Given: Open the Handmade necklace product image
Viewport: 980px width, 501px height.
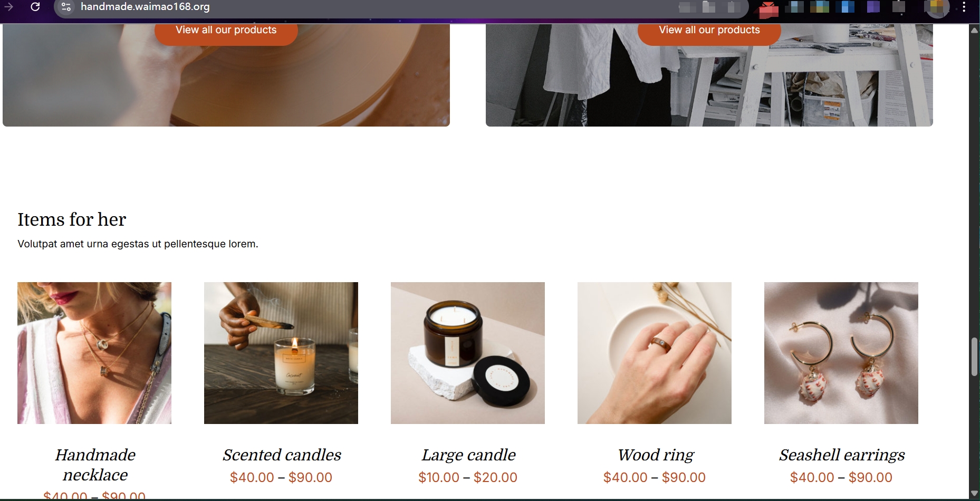Looking at the screenshot, I should pyautogui.click(x=94, y=353).
